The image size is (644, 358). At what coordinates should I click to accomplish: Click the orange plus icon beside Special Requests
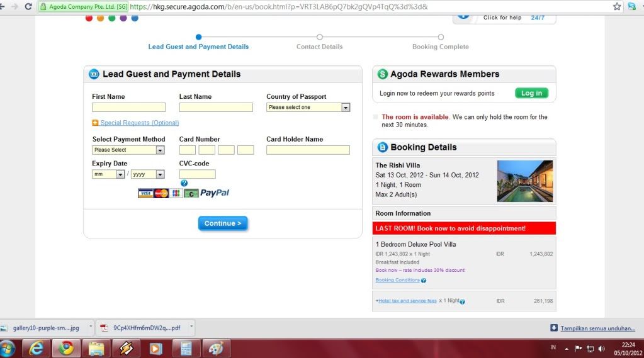click(x=95, y=123)
